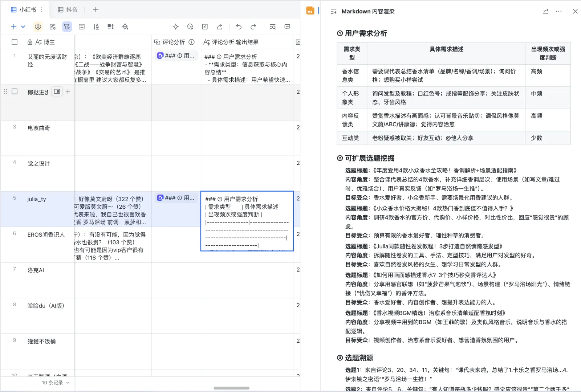
Task: Select the 评论分析 cell in julia_ty row
Action: (176, 209)
